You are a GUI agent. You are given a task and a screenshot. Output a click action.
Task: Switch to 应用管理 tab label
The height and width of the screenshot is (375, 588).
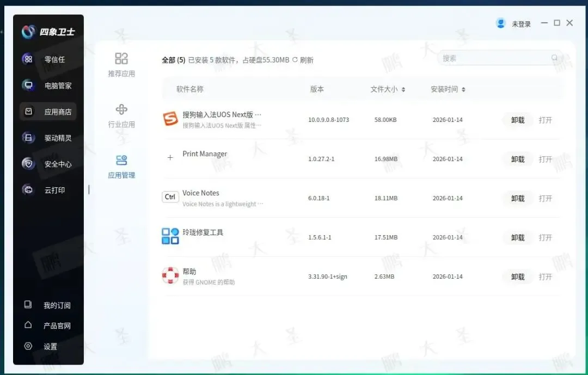point(121,175)
